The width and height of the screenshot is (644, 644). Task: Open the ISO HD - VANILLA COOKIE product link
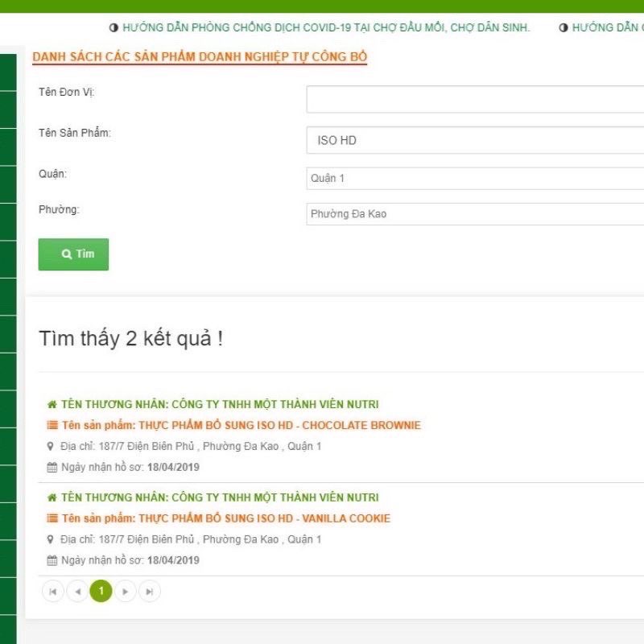264,518
